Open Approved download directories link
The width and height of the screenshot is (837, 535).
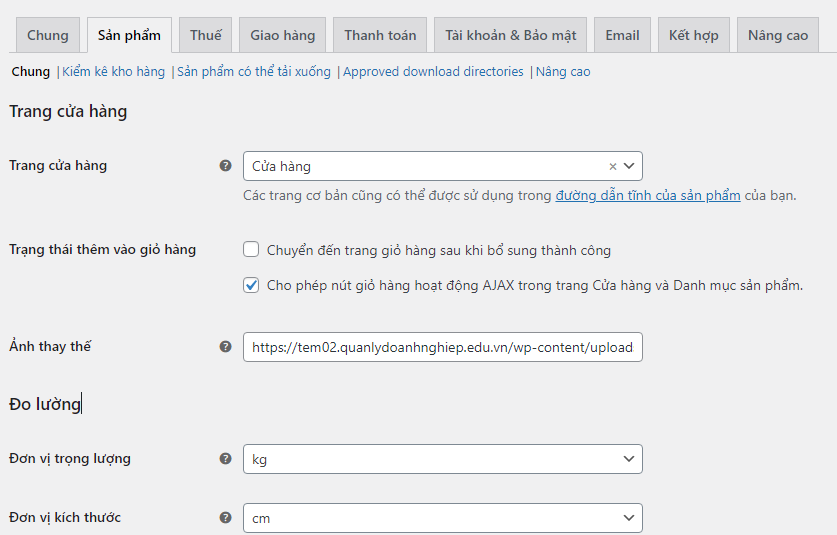pyautogui.click(x=433, y=72)
